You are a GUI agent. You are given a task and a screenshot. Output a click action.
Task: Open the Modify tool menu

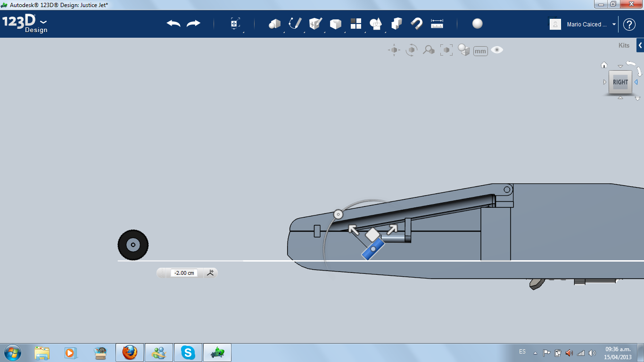[335, 24]
